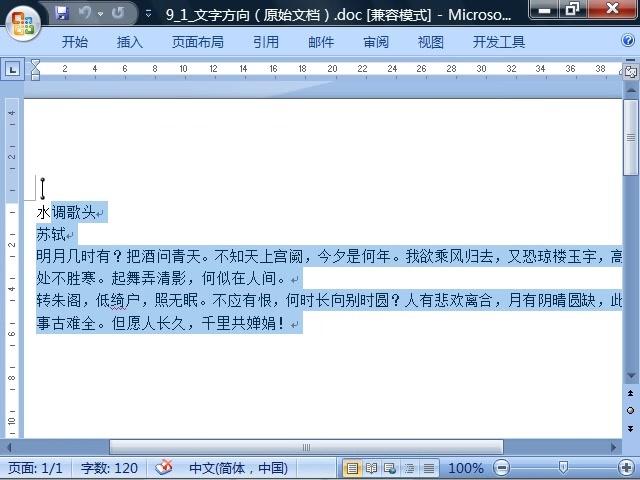Minimize the Word window
640x480 pixels.
tap(544, 9)
